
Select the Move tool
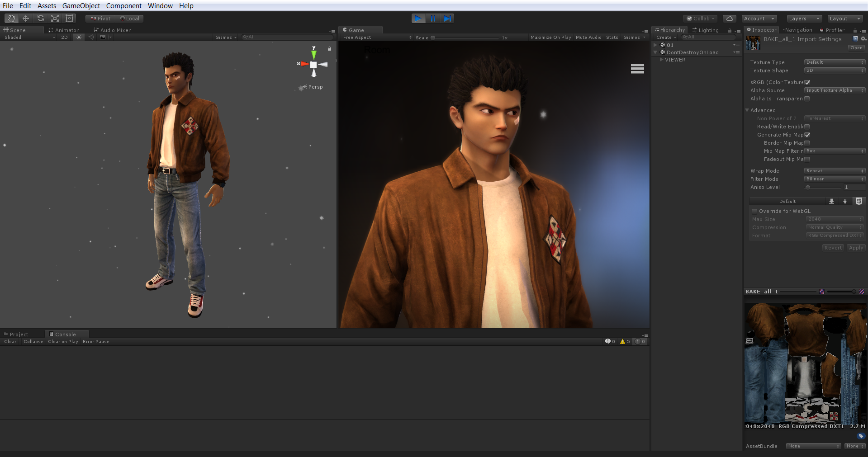[26, 19]
